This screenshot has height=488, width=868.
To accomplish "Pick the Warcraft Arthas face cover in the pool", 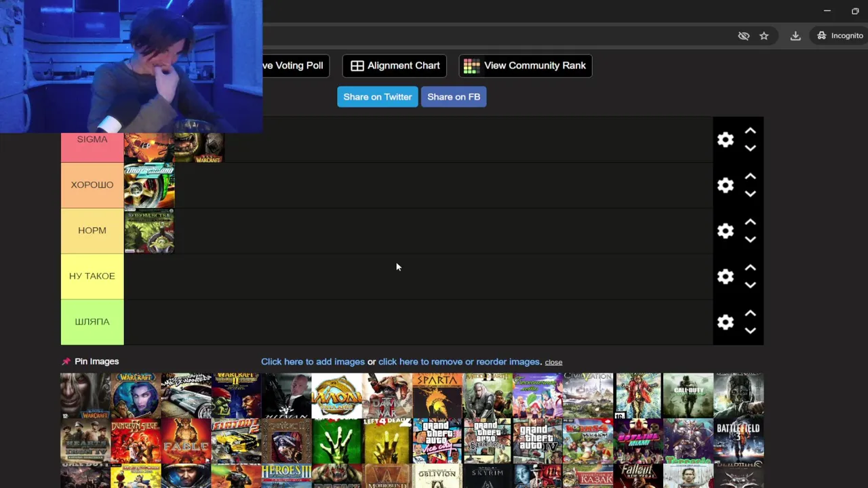I will [85, 395].
